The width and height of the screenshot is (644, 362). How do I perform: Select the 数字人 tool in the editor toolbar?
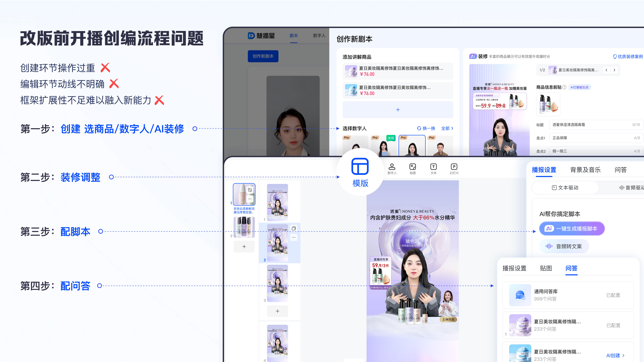coord(392,169)
